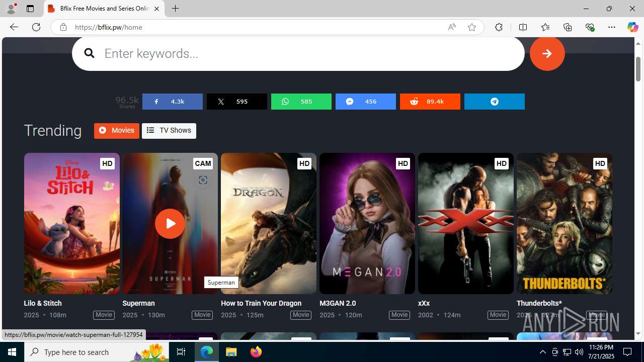Open File Explorer from taskbar

pyautogui.click(x=231, y=352)
